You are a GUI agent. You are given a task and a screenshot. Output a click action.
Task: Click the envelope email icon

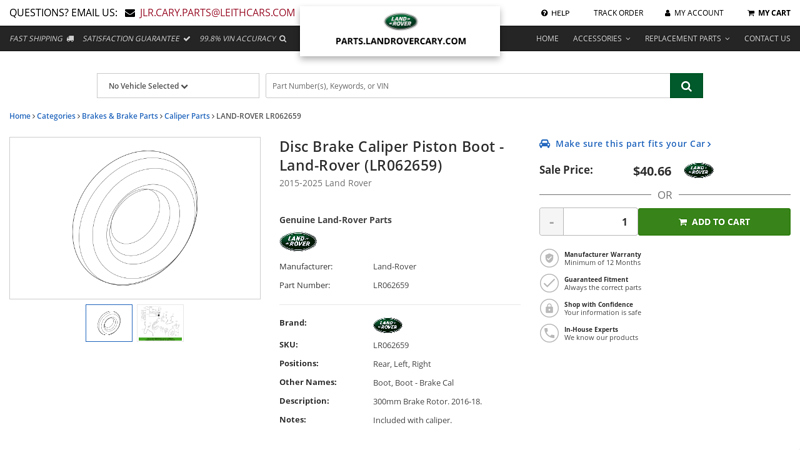[130, 13]
